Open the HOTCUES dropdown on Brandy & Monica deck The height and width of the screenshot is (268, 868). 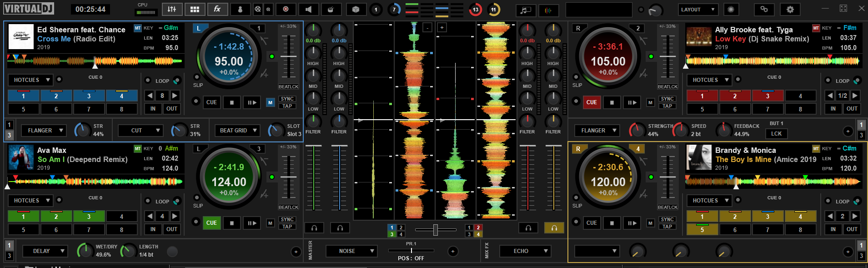pos(709,201)
